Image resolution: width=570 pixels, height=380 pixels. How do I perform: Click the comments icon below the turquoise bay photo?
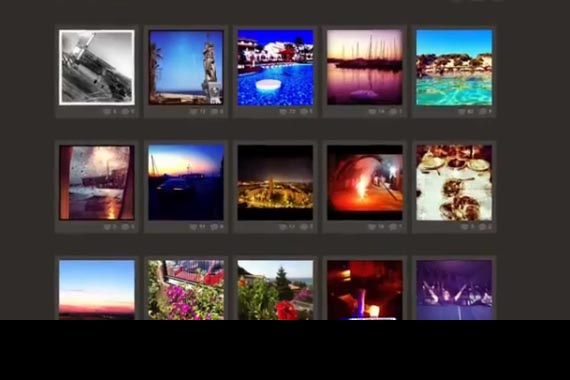(482, 112)
